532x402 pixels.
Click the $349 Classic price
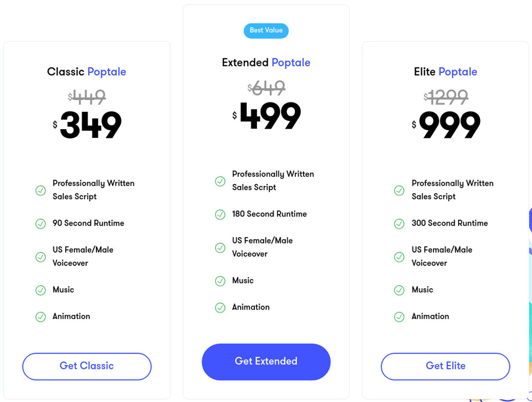coord(87,125)
